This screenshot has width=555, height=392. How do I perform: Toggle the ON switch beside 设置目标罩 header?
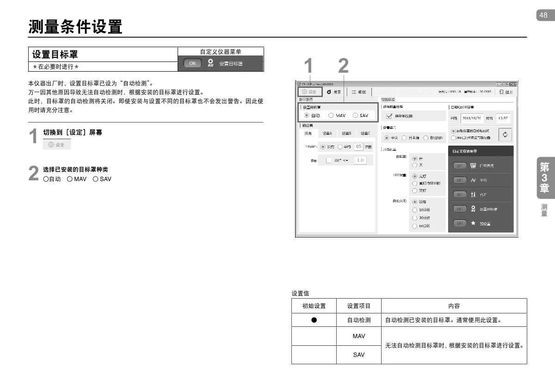point(192,63)
